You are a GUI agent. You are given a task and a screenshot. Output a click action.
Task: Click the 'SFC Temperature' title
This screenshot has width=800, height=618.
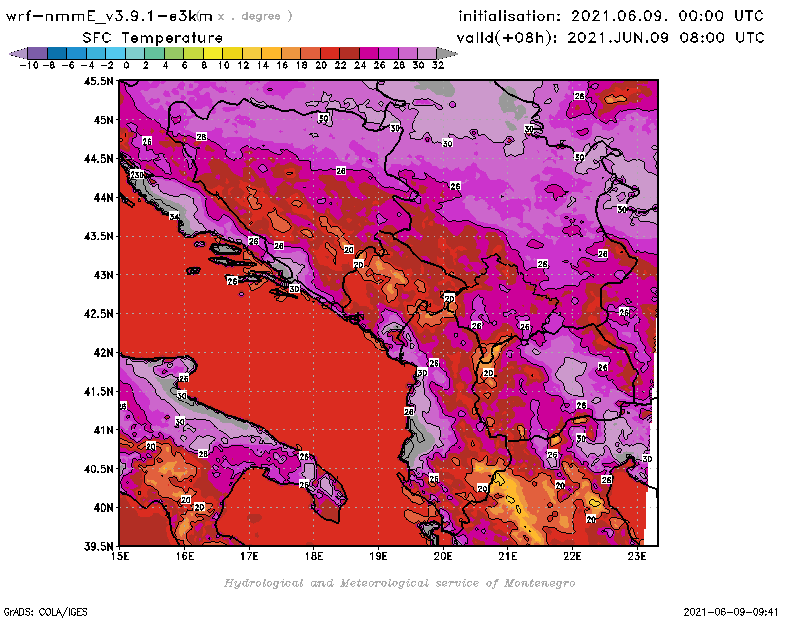(153, 38)
